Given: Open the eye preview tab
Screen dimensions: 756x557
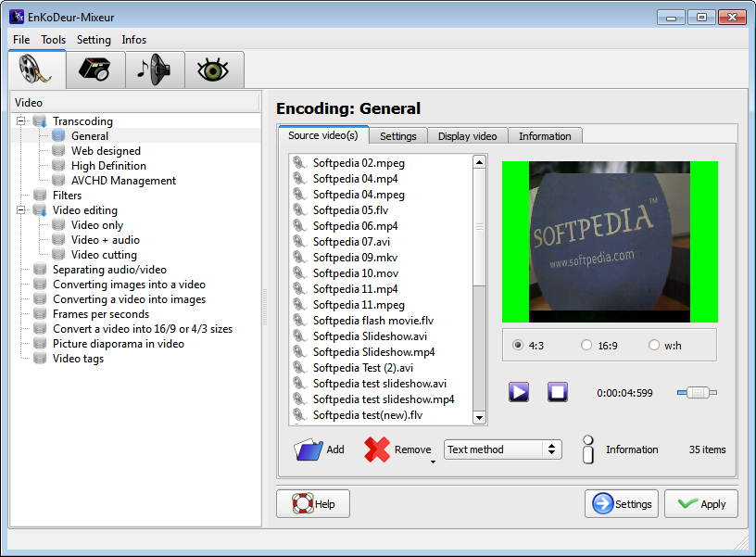Looking at the screenshot, I should pyautogui.click(x=214, y=70).
